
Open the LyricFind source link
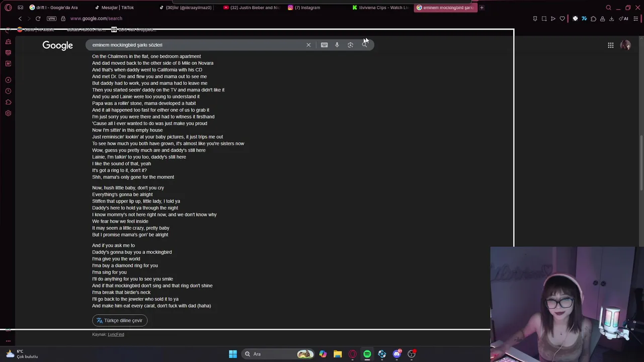pos(116,334)
